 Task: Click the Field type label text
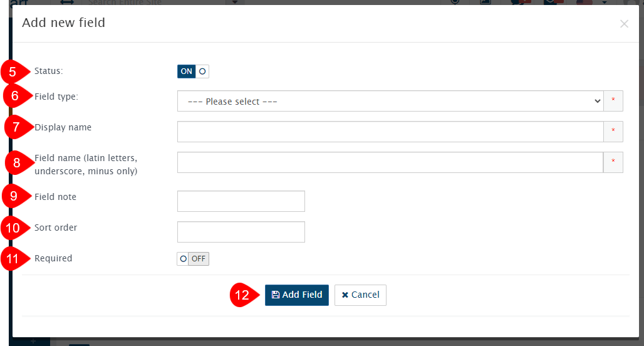[x=56, y=97]
